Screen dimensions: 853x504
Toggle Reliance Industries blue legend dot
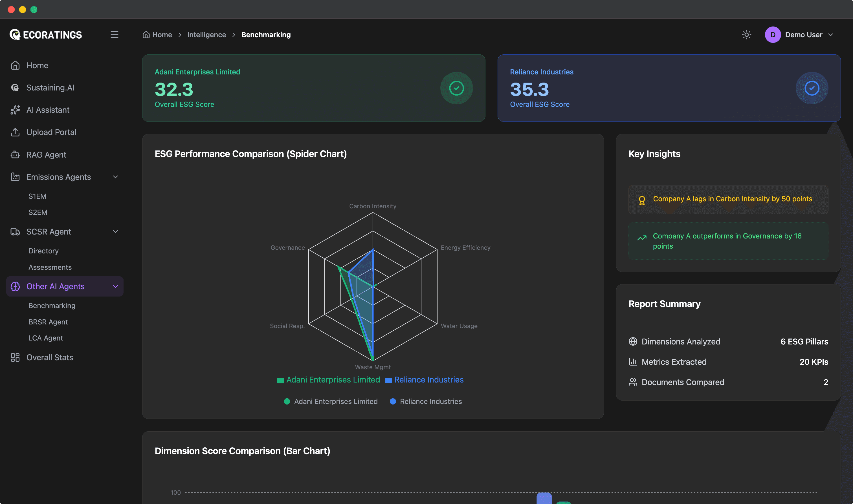[393, 401]
